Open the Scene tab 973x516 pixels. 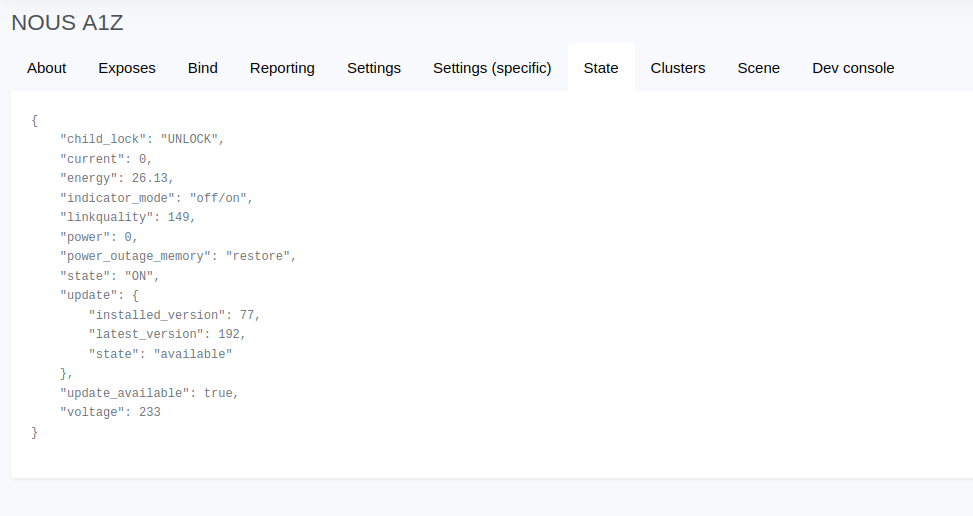coord(758,68)
